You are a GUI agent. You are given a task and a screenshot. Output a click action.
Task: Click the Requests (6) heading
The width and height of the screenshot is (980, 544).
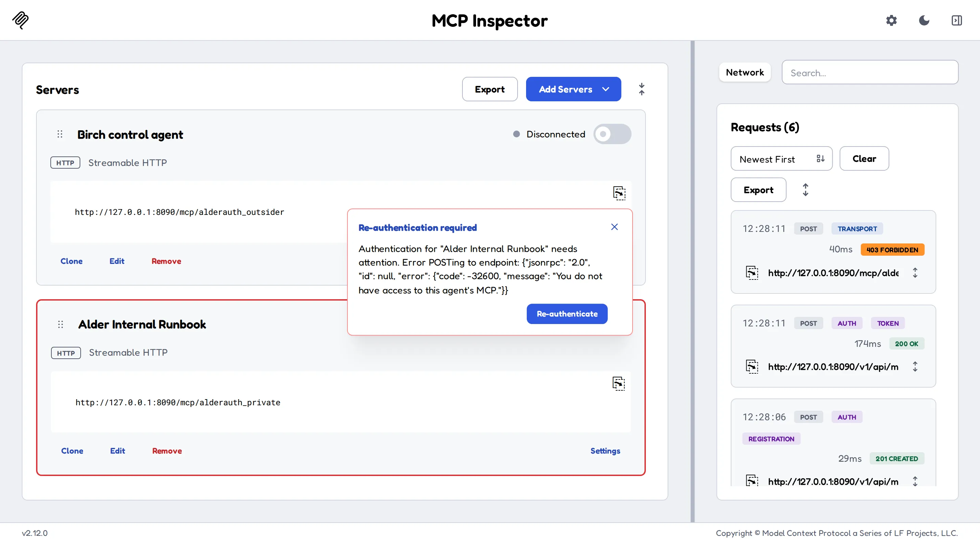[x=765, y=128]
